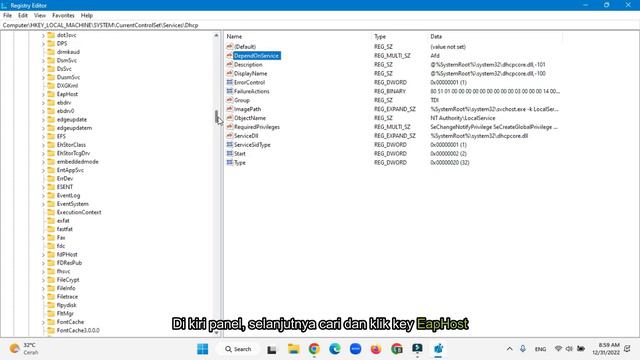Select the DependOnService value
Image resolution: width=640 pixels, height=360 pixels.
click(257, 56)
